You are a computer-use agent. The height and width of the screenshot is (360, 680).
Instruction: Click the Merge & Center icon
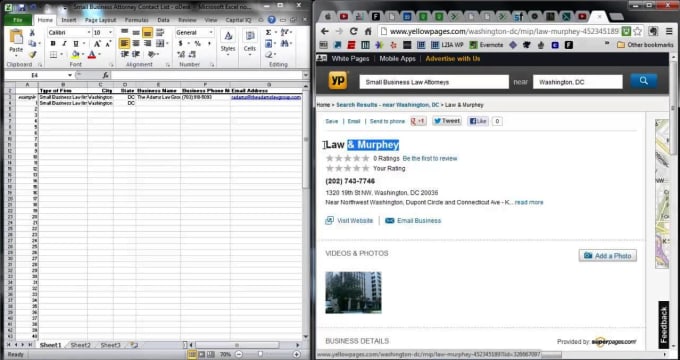pos(160,43)
